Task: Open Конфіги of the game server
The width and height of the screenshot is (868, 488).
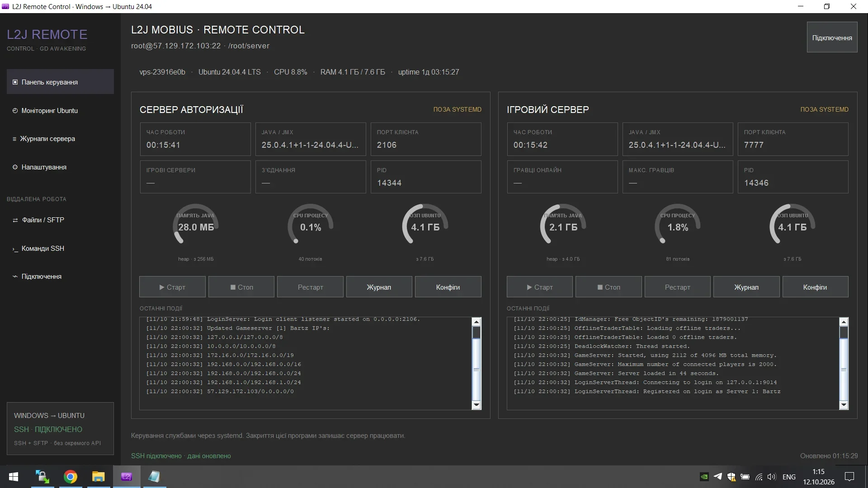Action: [815, 287]
